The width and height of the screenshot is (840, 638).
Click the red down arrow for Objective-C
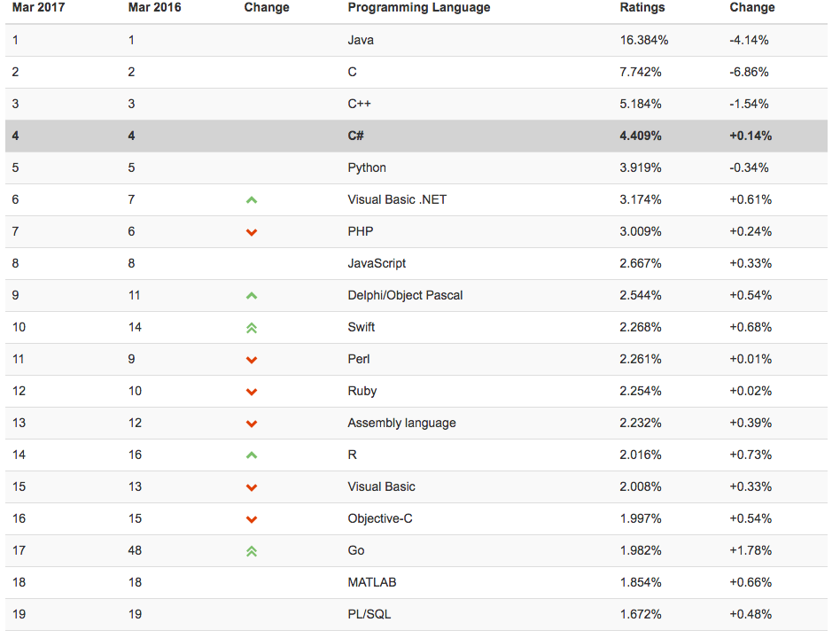coord(252,519)
